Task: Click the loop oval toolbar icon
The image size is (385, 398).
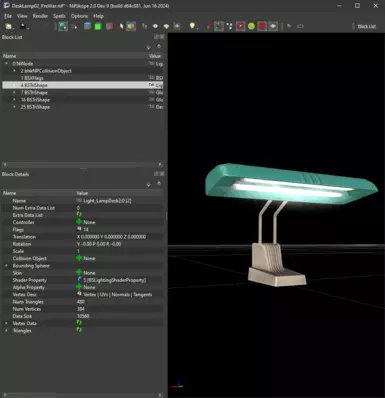Action: coord(300,26)
